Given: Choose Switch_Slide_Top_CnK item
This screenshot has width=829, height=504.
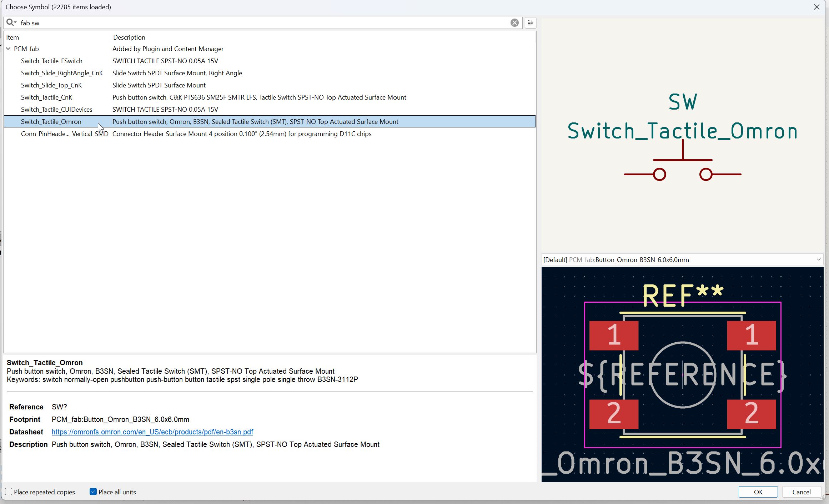Looking at the screenshot, I should (51, 85).
